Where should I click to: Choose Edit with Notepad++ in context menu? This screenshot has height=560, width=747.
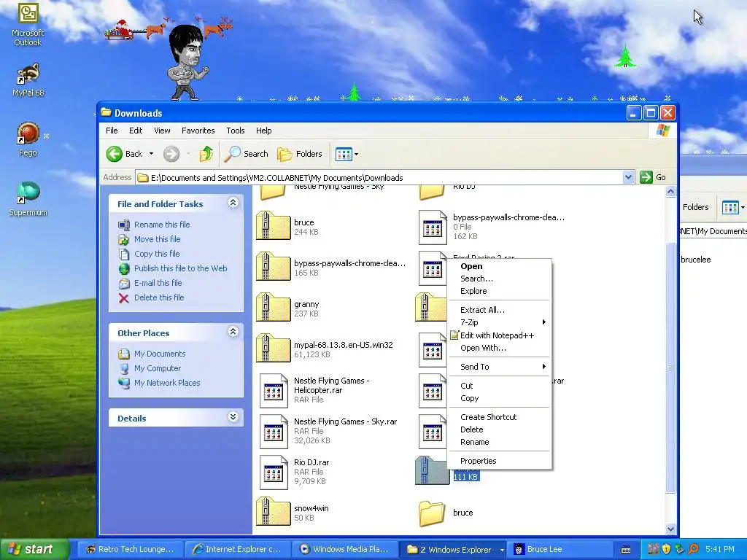[499, 335]
